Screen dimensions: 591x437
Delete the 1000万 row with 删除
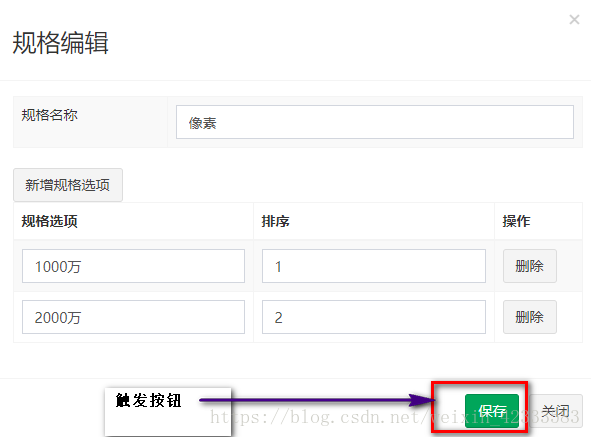tap(530, 266)
